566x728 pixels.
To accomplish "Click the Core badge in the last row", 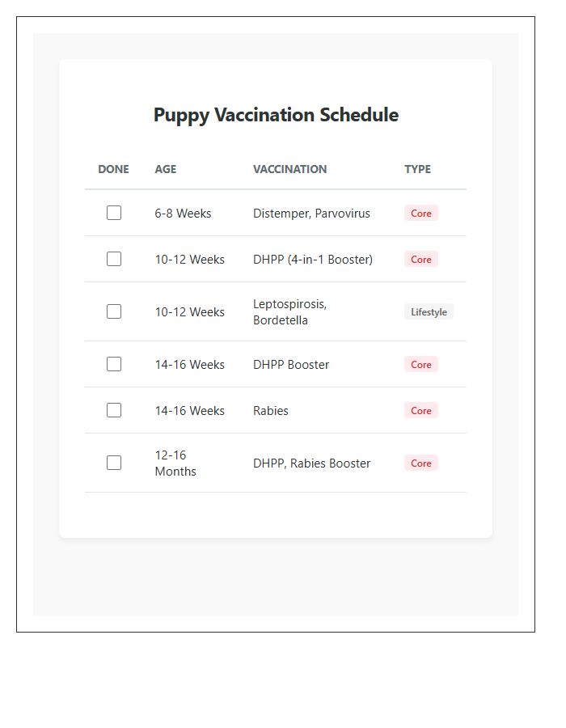I will coord(420,463).
